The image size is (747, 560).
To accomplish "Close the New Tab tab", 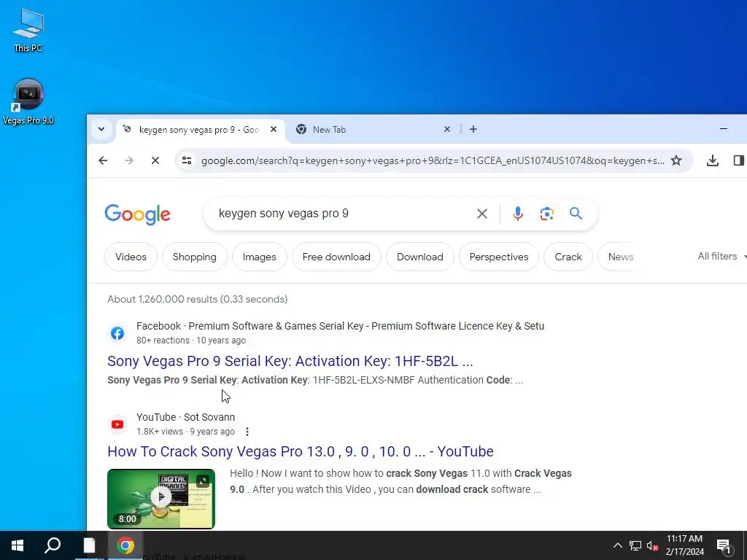I will 447,129.
